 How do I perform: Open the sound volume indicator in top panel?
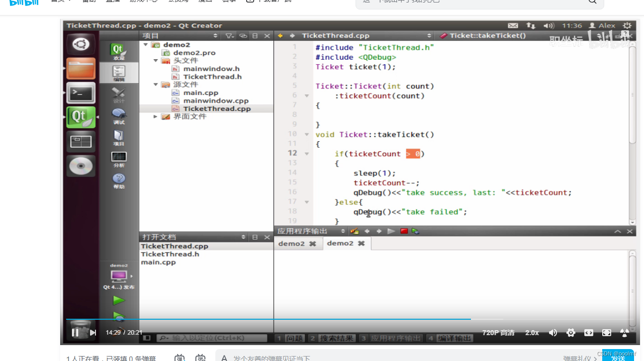(x=549, y=25)
